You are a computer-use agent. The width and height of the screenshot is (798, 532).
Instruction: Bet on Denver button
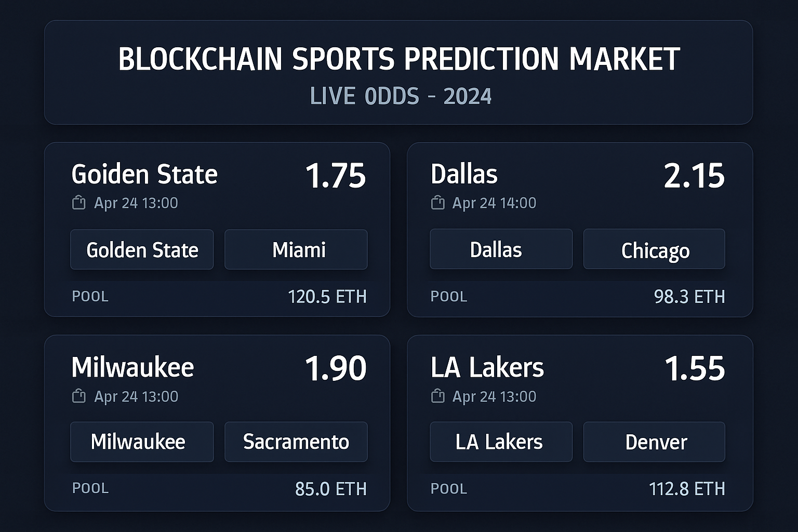(654, 442)
